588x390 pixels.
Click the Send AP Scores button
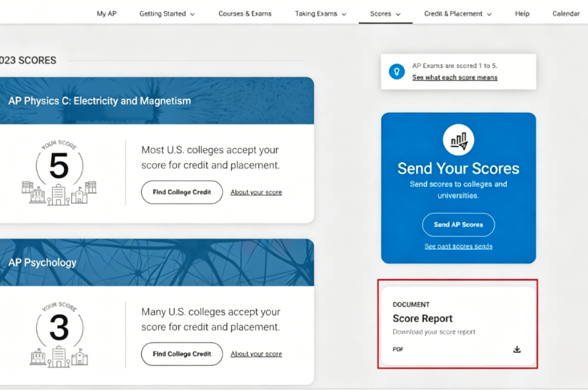point(458,225)
